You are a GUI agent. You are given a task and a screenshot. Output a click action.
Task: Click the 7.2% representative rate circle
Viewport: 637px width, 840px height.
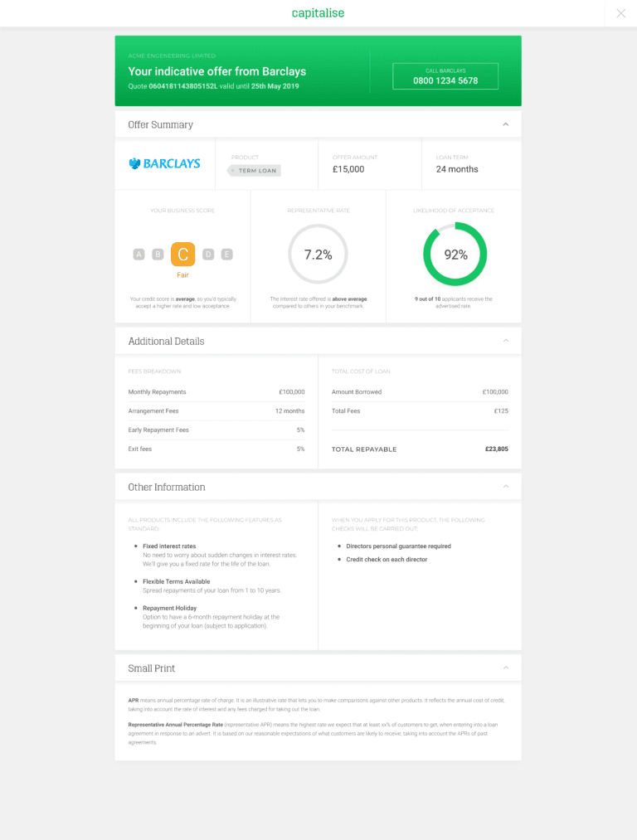(x=318, y=255)
